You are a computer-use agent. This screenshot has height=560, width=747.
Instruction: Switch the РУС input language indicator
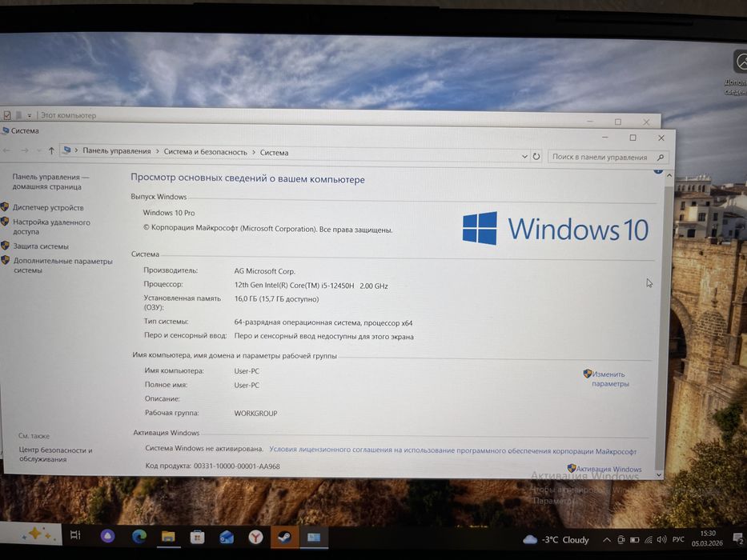678,540
